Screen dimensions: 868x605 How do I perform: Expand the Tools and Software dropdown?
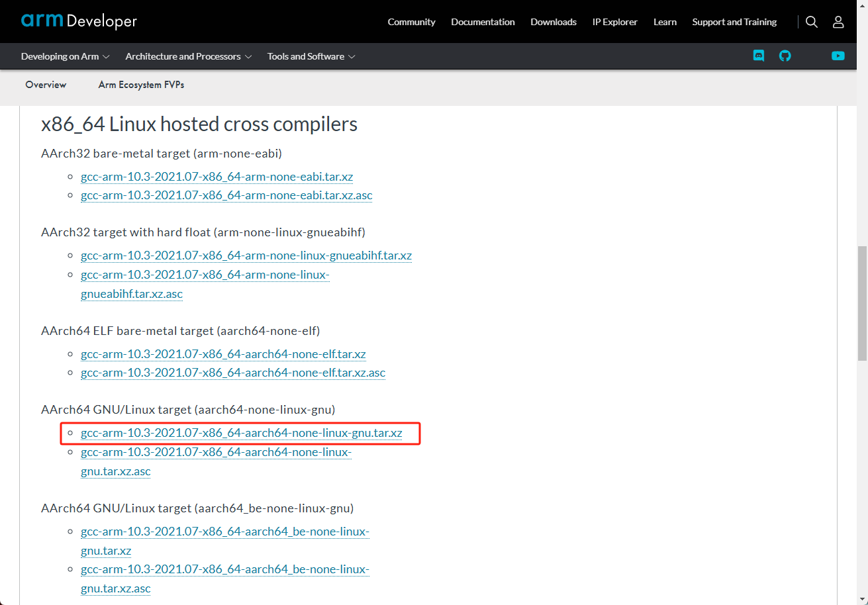click(x=311, y=56)
